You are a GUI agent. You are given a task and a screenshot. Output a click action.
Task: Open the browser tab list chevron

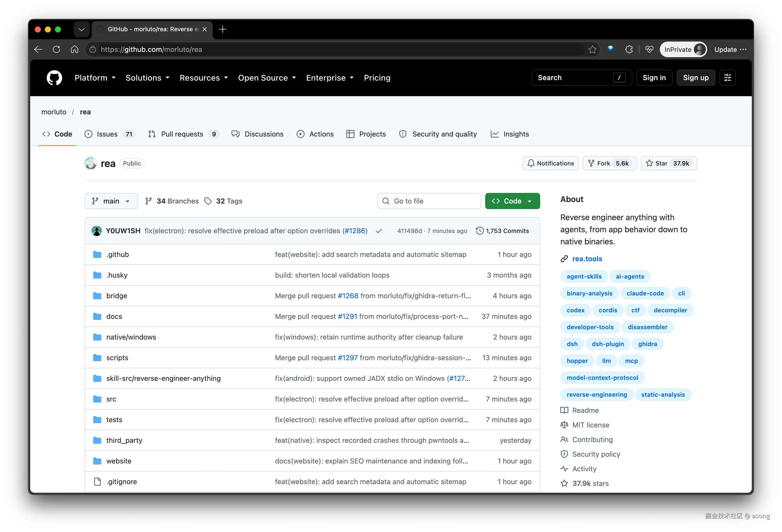pyautogui.click(x=81, y=29)
